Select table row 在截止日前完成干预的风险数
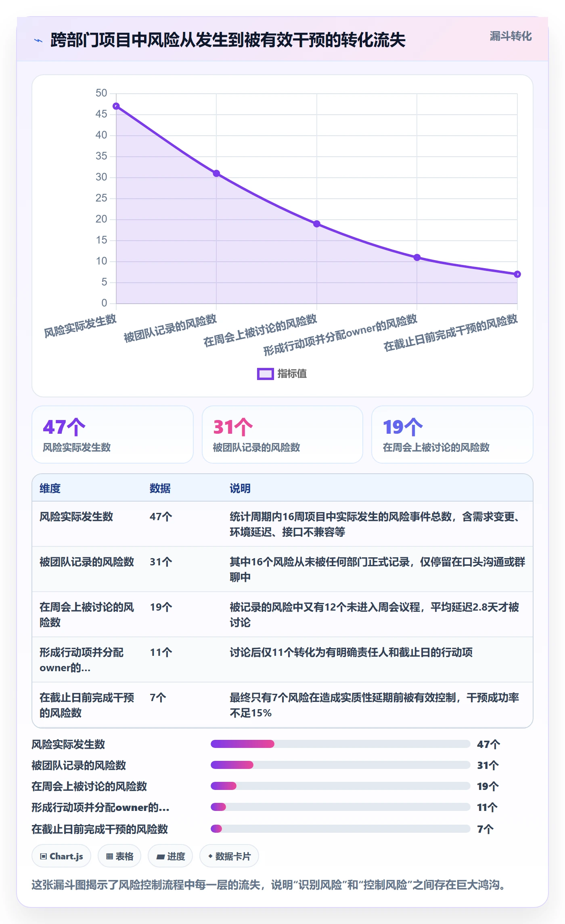 pyautogui.click(x=282, y=705)
